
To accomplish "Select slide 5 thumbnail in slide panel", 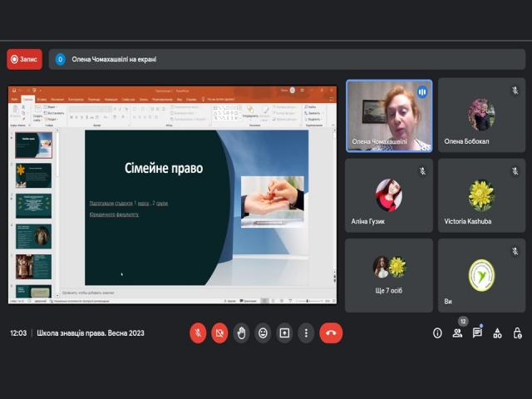I will 33,267.
